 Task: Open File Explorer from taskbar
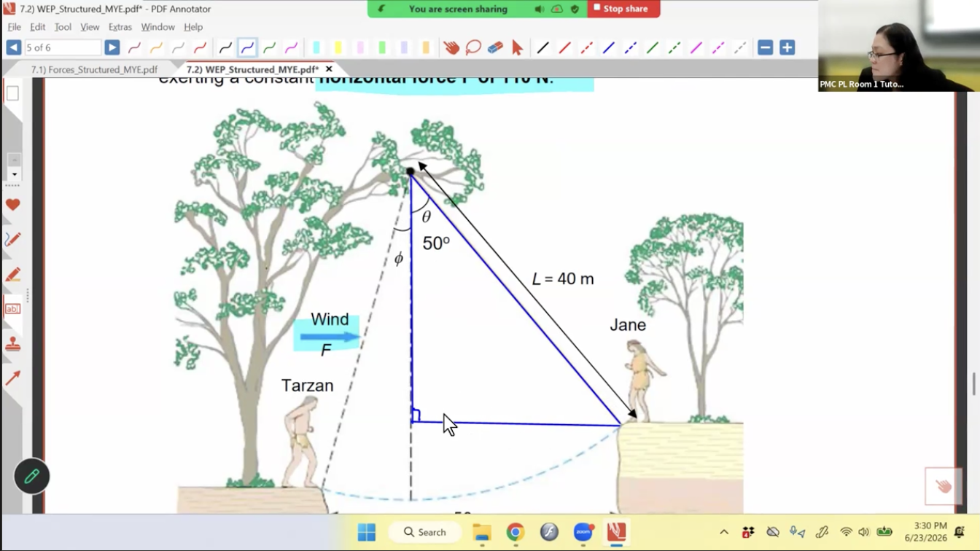482,533
